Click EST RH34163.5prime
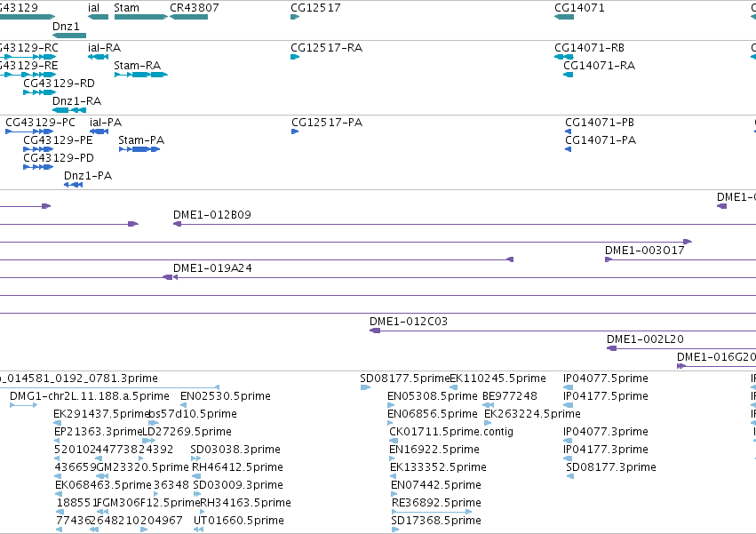 (x=245, y=503)
